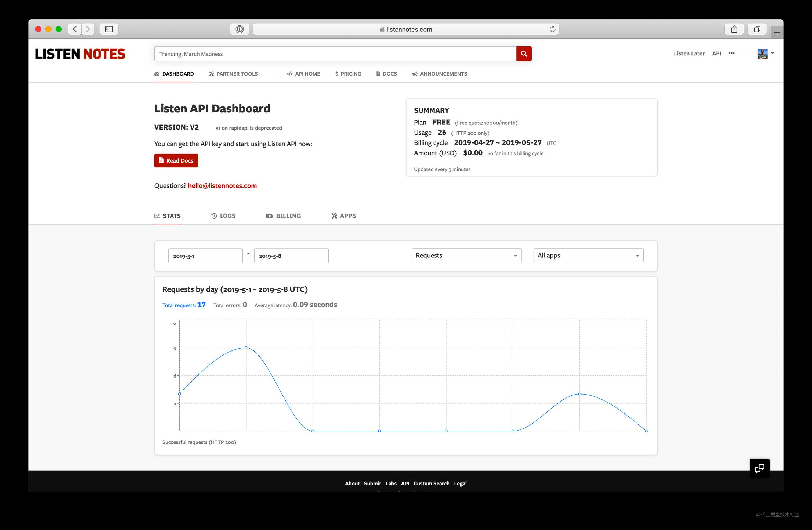
Task: Select end date 2019-5-8 field
Action: pos(290,256)
